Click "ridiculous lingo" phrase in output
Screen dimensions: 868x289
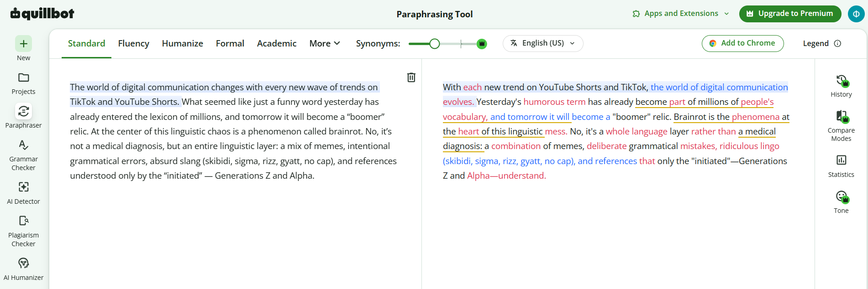749,146
